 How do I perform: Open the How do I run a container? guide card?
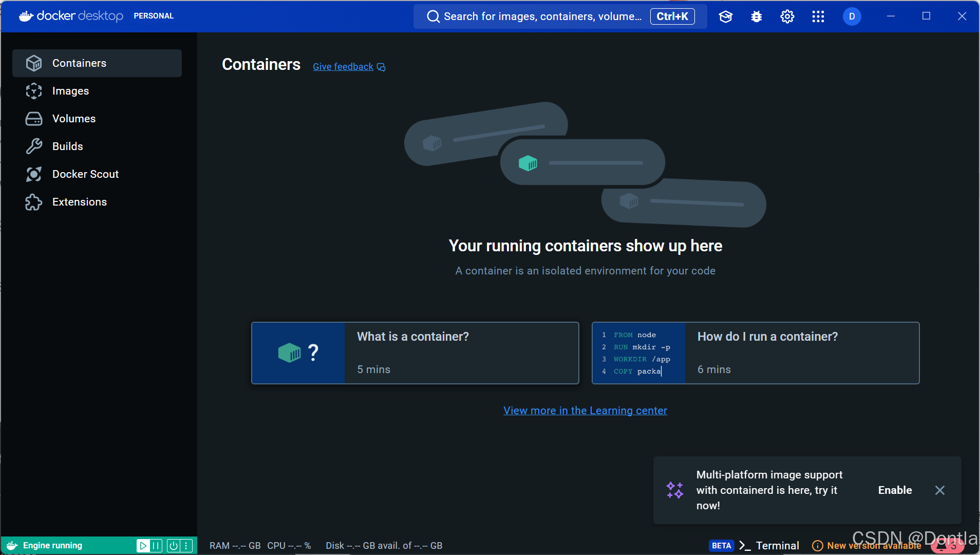pyautogui.click(x=756, y=353)
